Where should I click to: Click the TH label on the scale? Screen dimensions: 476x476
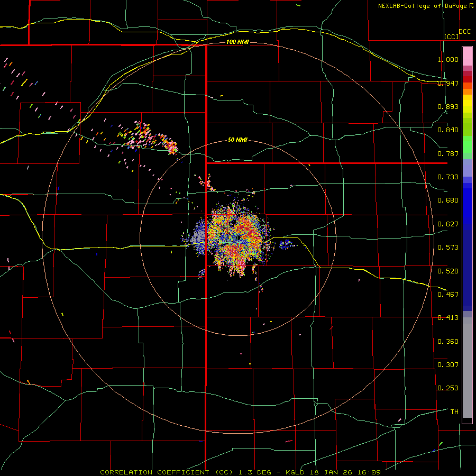tap(454, 412)
